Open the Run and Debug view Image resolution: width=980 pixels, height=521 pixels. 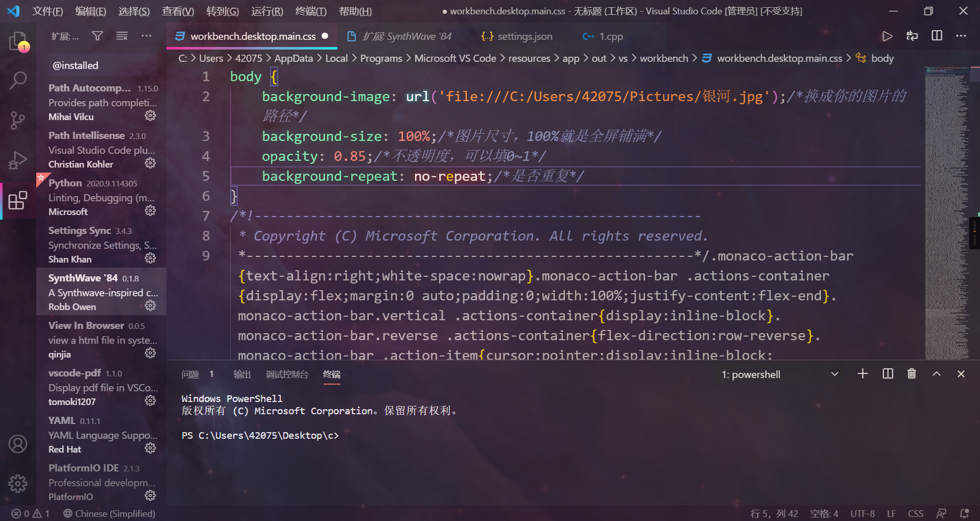click(x=18, y=160)
